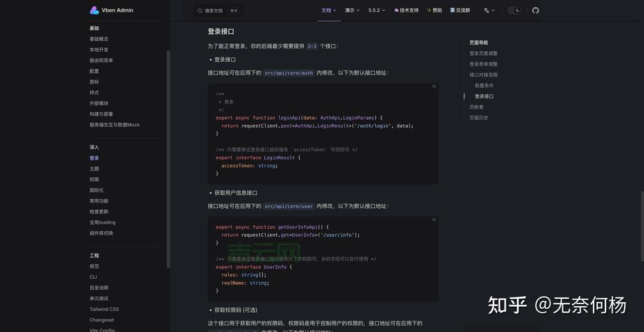This screenshot has width=644, height=332.
Task: Open the 外部模块 sidebar page
Action: tap(99, 104)
